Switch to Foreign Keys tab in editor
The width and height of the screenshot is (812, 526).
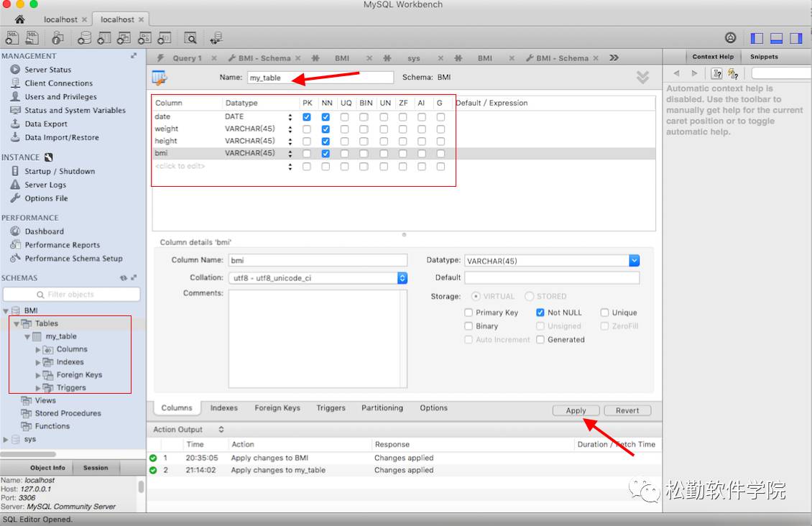pyautogui.click(x=277, y=408)
